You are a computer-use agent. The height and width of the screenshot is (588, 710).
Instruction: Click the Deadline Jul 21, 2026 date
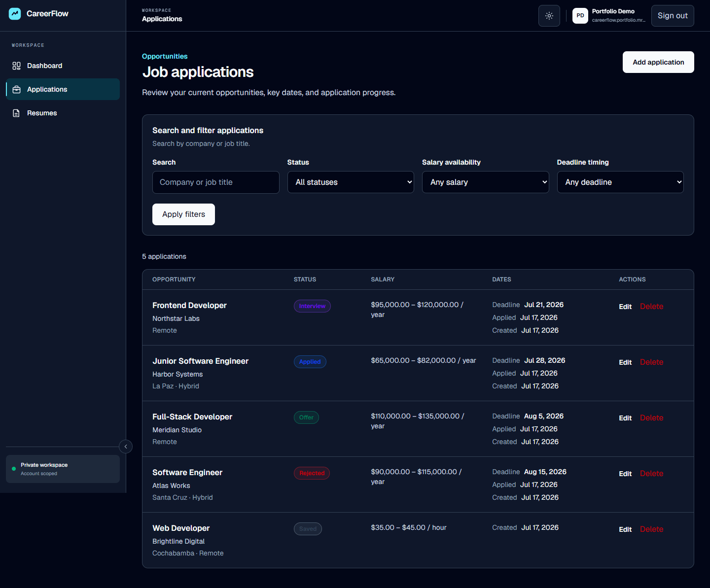[528, 305]
